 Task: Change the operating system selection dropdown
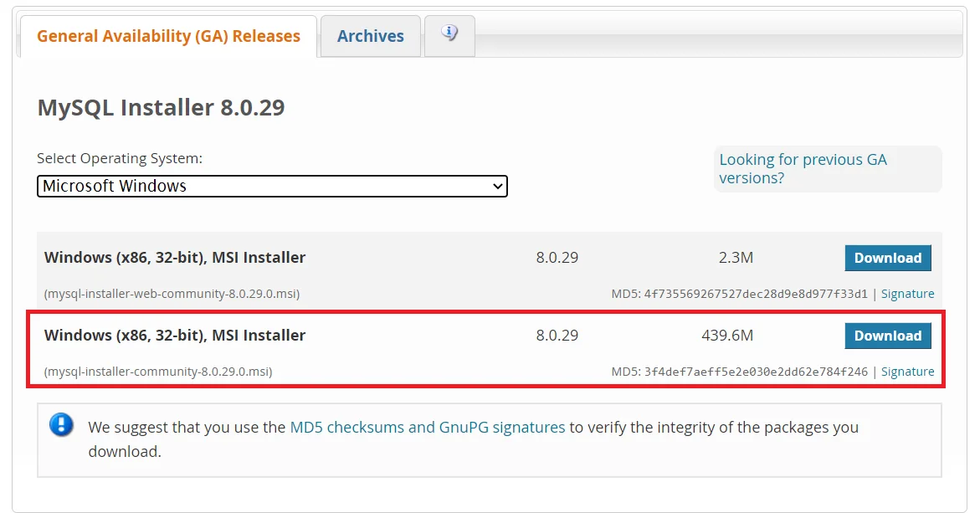pyautogui.click(x=272, y=186)
